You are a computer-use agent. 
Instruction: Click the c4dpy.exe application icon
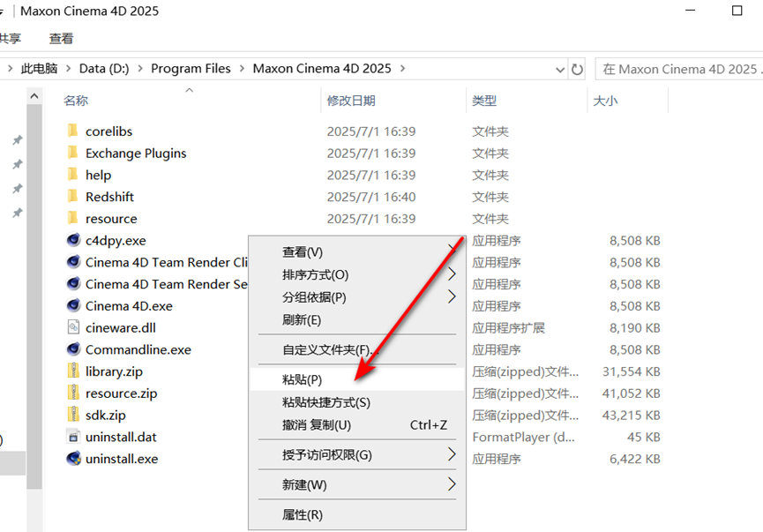(73, 240)
